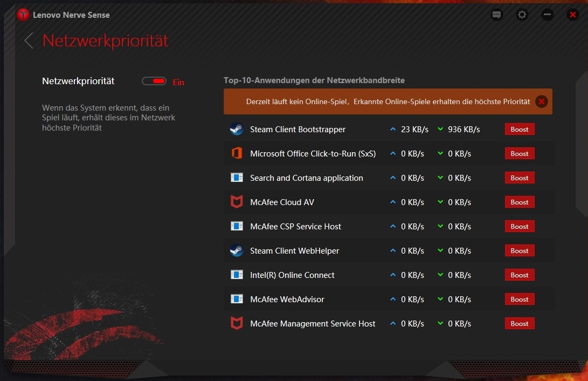588x381 pixels.
Task: Boost Microsoft Office Click-to-Run (SxS)
Action: [x=520, y=153]
